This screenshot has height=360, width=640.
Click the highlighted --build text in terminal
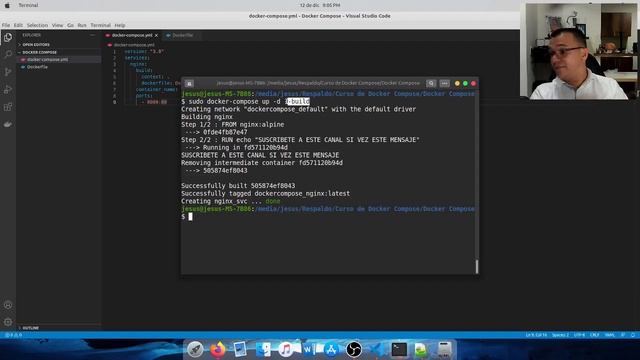298,102
